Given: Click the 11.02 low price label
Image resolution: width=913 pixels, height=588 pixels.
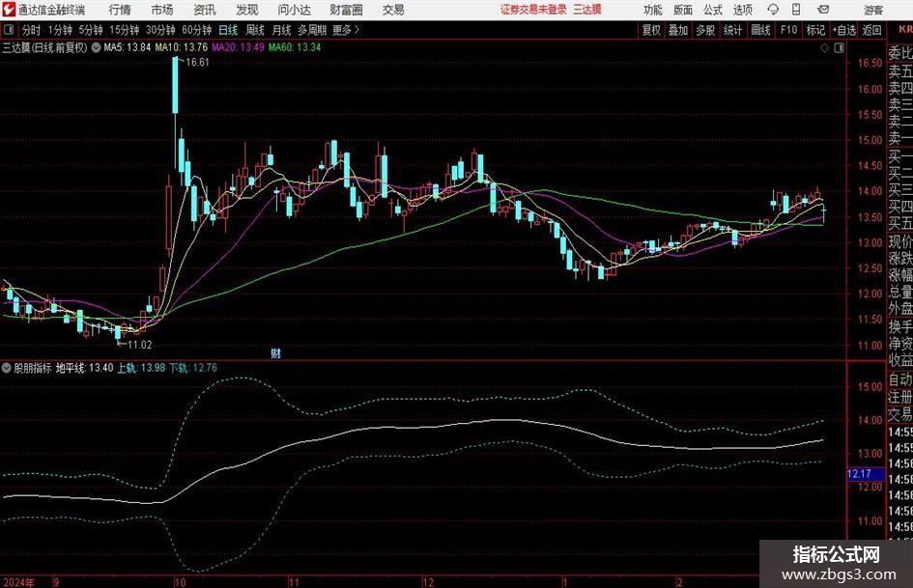Looking at the screenshot, I should coord(140,345).
